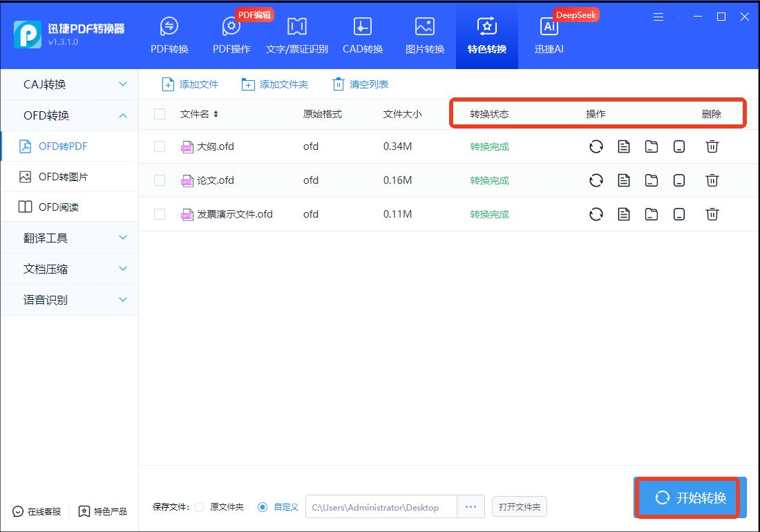Viewport: 760px width, 532px height.
Task: Expand the 文档压缩 section
Action: [x=69, y=269]
